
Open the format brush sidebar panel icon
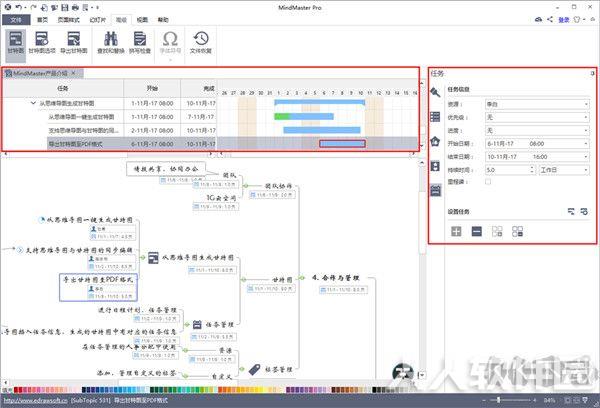point(435,92)
